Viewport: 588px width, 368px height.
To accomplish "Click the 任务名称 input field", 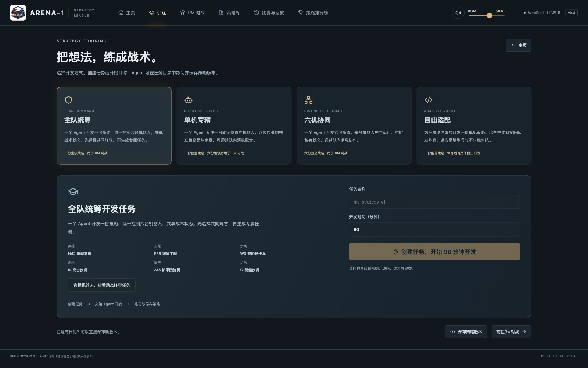I will [434, 202].
